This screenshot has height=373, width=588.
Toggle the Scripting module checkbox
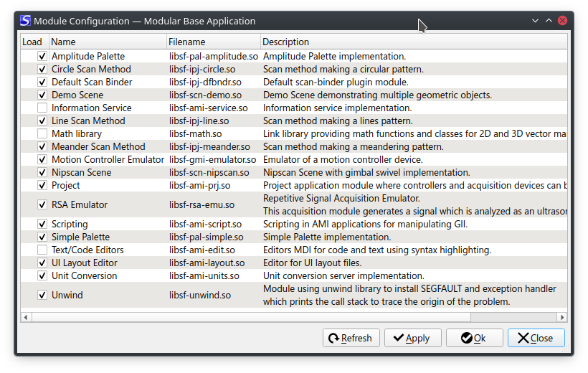[42, 224]
